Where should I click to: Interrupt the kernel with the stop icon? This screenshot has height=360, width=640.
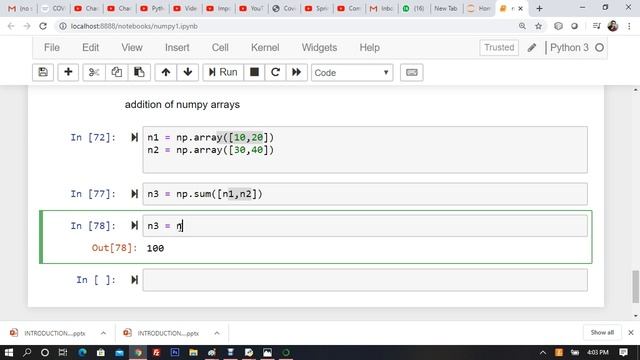[x=254, y=72]
